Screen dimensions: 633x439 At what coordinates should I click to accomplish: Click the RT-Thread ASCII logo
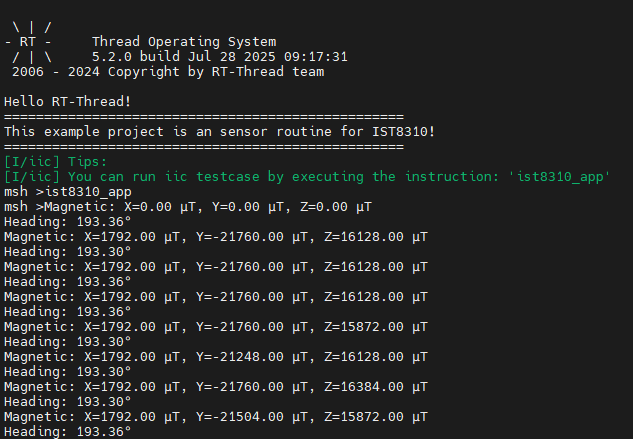point(32,42)
